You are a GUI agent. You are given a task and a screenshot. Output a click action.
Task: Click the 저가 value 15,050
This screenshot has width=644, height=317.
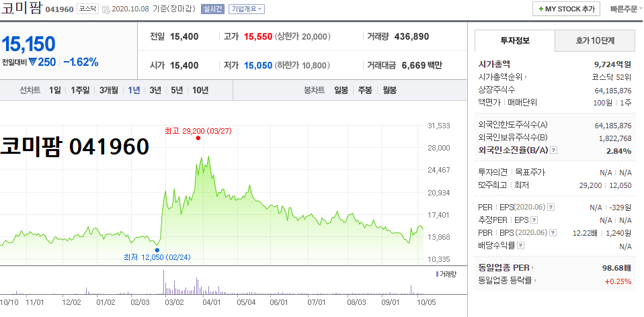258,65
